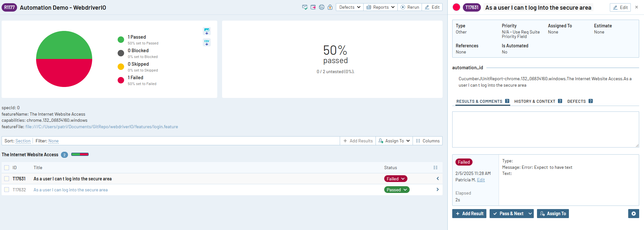Switch to the History & Context tab

pyautogui.click(x=534, y=101)
